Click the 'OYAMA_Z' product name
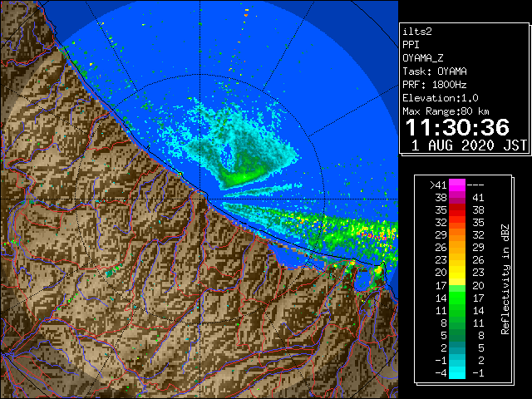Screen dimensions: 532x399 point(423,58)
